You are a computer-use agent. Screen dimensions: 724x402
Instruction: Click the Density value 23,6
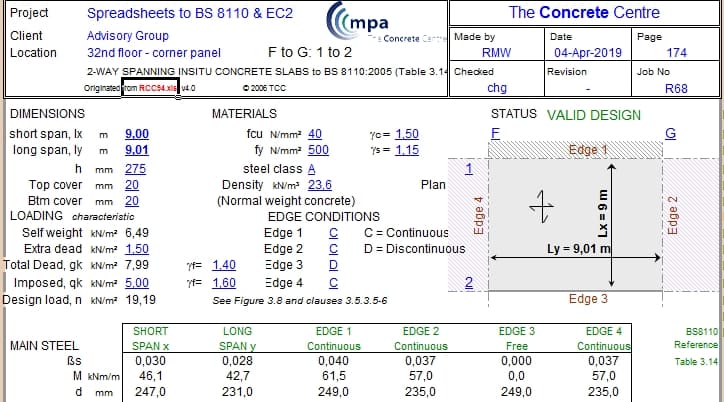click(x=320, y=185)
